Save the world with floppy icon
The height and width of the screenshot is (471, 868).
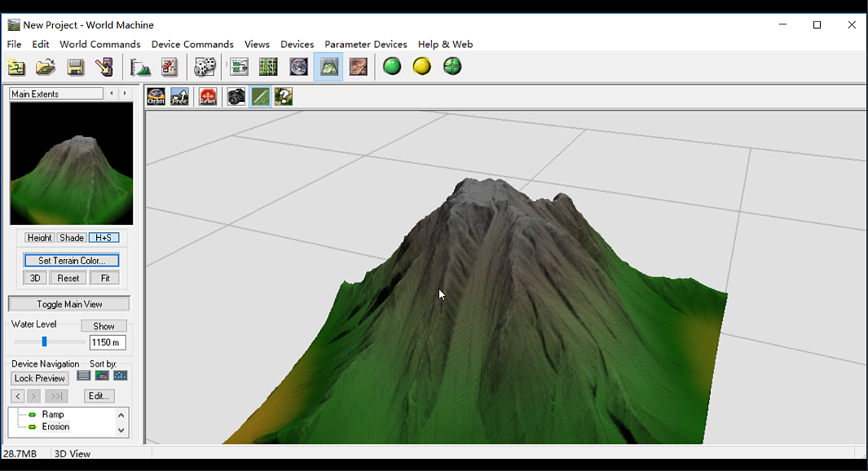[75, 67]
